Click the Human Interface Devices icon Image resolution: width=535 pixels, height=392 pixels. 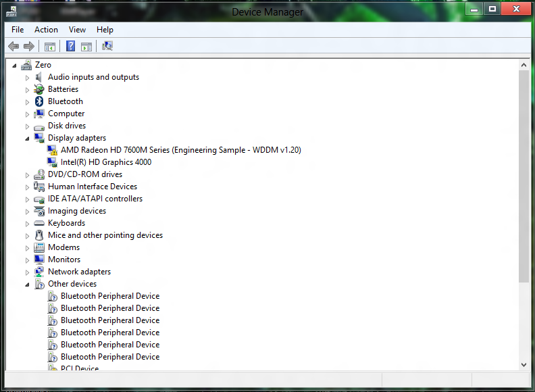[39, 187]
